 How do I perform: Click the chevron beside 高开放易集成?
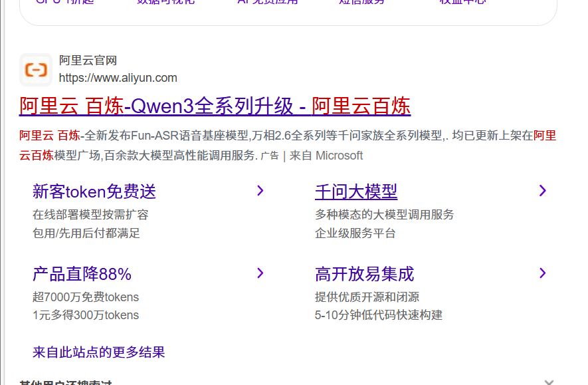click(543, 273)
